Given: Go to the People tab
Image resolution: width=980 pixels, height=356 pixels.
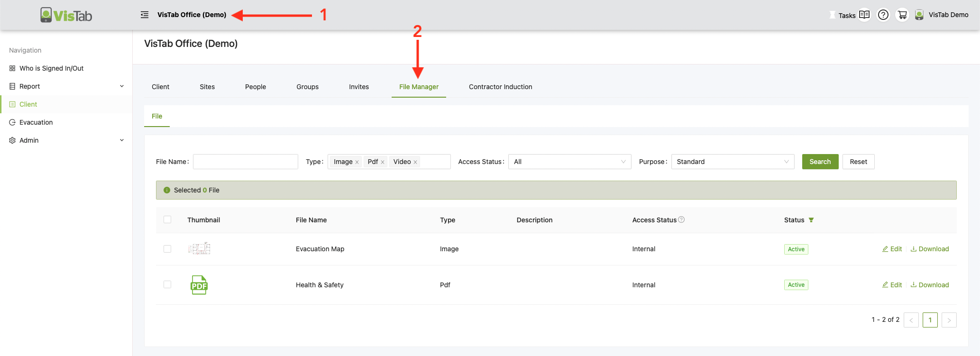Looking at the screenshot, I should tap(255, 87).
